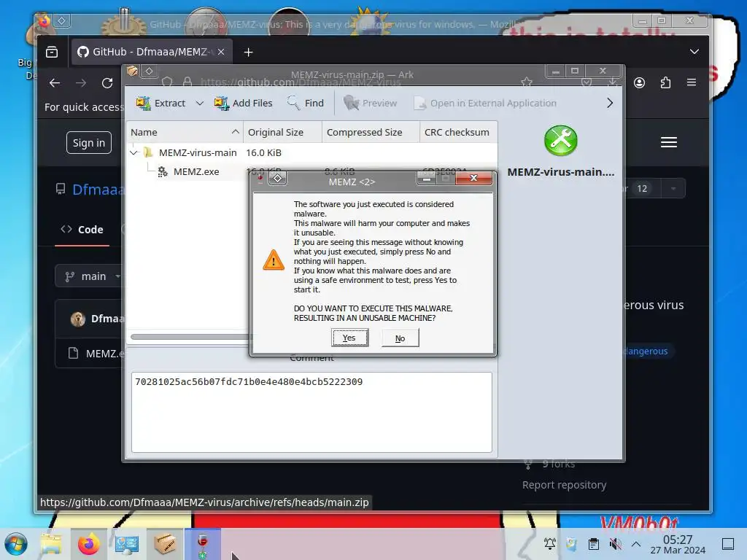Click the MEMZ dialog title bar pin icon
The width and height of the screenshot is (747, 560).
[277, 179]
